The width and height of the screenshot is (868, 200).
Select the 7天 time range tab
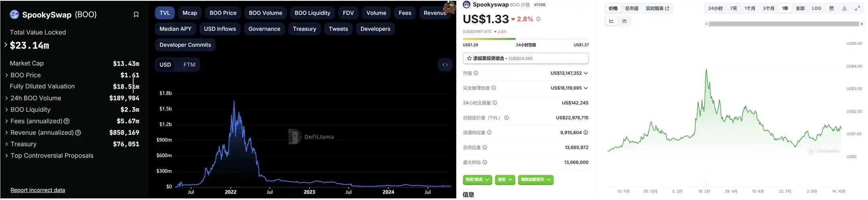pyautogui.click(x=734, y=8)
